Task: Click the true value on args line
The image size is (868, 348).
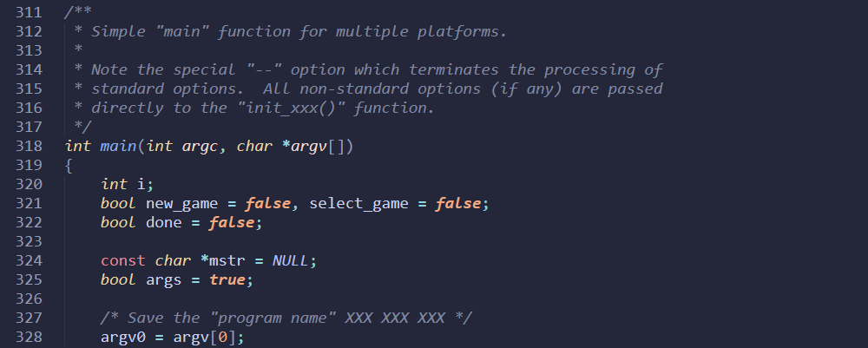Action: (227, 280)
